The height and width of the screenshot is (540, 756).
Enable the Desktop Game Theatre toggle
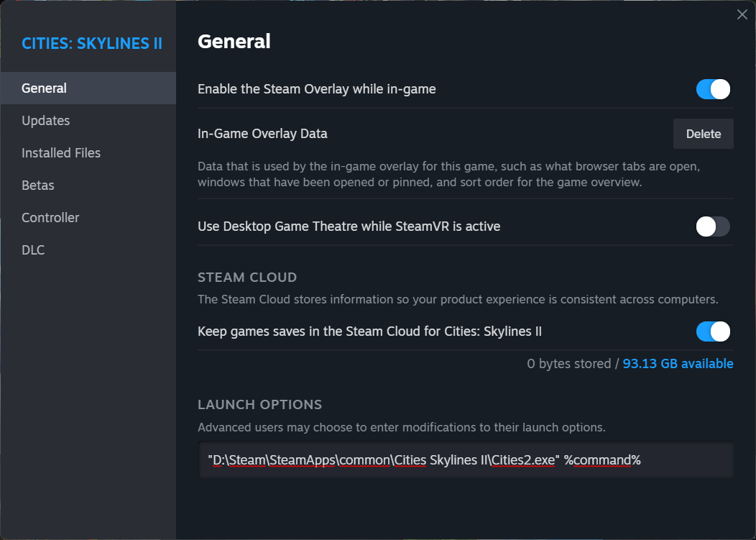tap(713, 226)
